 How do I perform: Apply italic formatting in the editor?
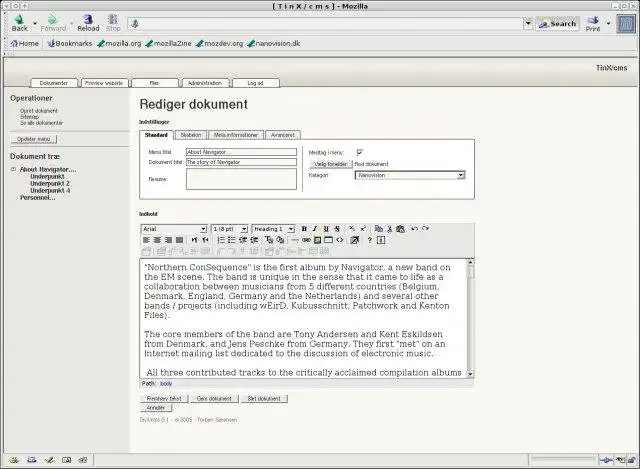315,229
